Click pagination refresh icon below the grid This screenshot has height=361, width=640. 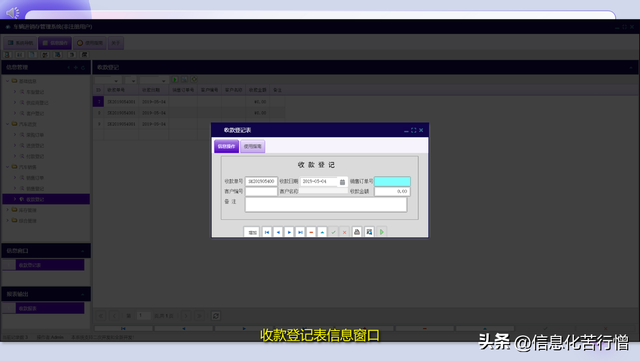click(216, 316)
